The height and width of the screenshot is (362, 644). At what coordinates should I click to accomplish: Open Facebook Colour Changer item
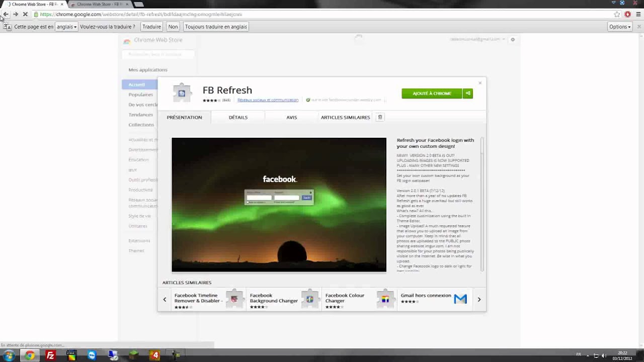point(360,300)
